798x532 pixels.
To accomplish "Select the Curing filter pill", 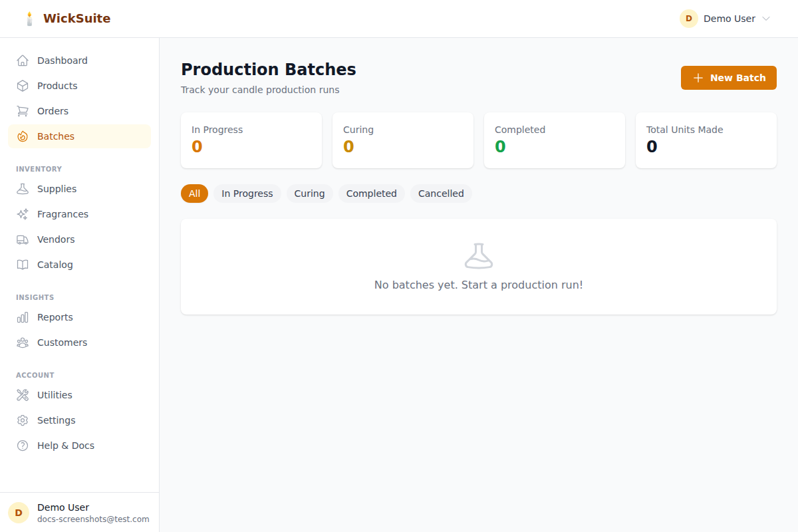I will click(309, 194).
